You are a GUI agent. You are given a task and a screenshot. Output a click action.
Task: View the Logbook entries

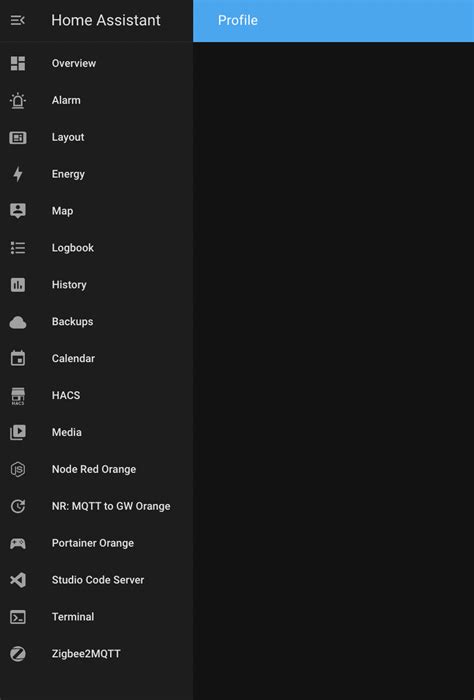click(96, 248)
